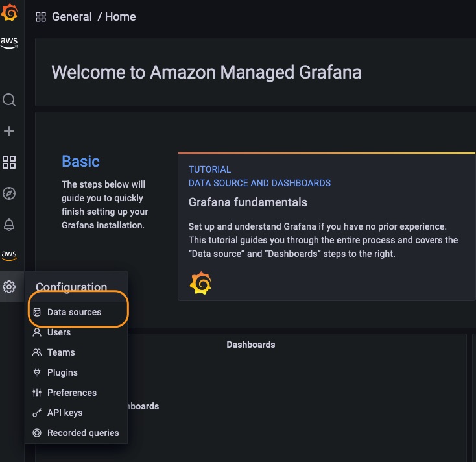Click the plus Create icon
This screenshot has height=462, width=476.
pos(9,131)
